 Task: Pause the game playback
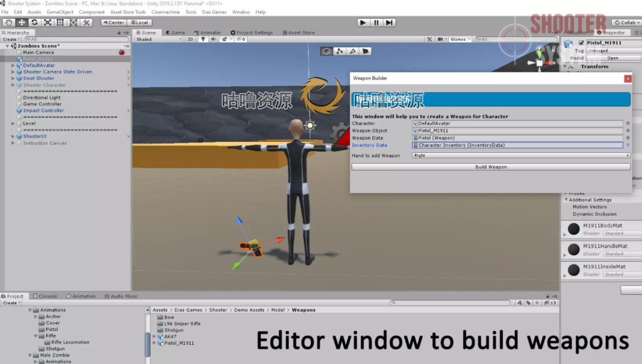[376, 23]
